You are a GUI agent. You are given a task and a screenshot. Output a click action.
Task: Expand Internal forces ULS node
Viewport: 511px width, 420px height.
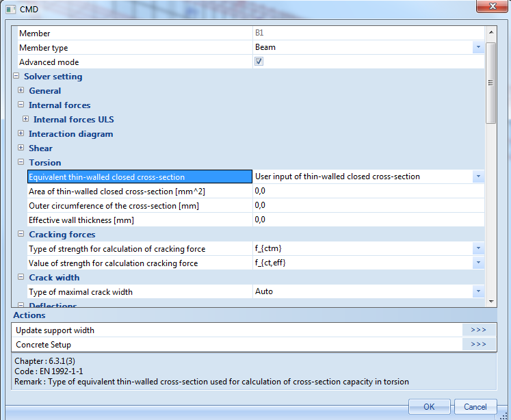tap(25, 119)
